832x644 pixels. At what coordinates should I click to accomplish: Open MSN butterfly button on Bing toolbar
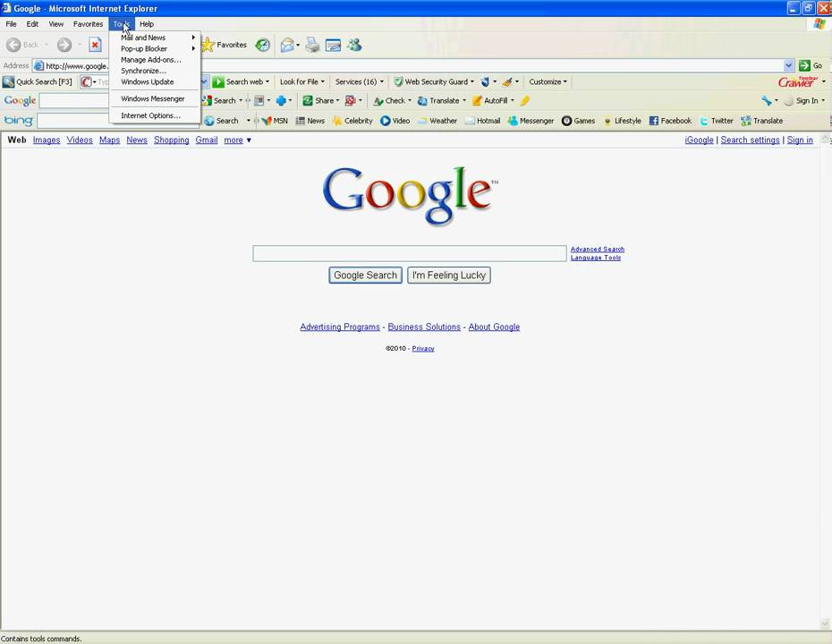click(275, 121)
